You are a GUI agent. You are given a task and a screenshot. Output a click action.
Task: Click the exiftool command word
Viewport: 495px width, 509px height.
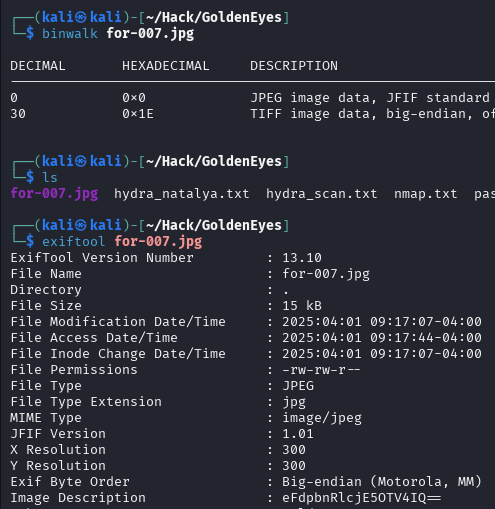click(74, 241)
